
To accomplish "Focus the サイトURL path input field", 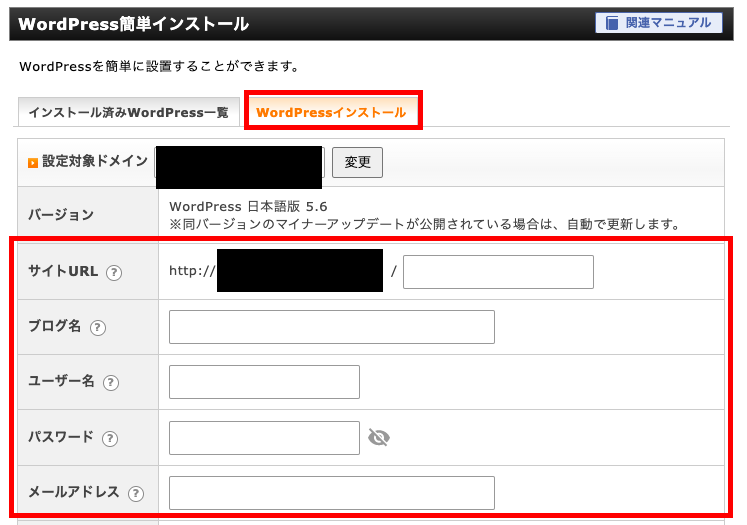I will click(498, 272).
